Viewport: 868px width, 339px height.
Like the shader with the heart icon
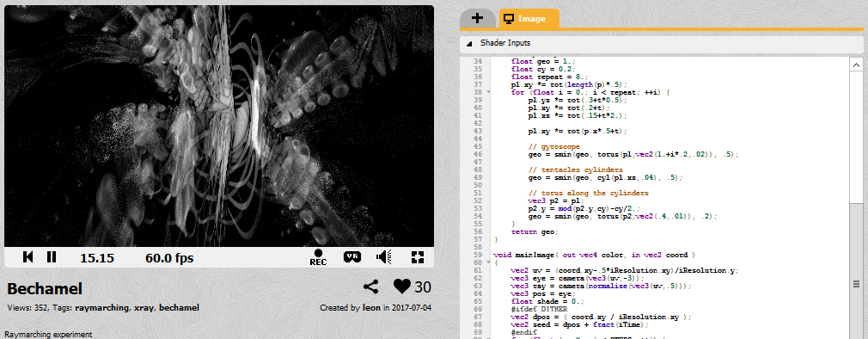402,287
